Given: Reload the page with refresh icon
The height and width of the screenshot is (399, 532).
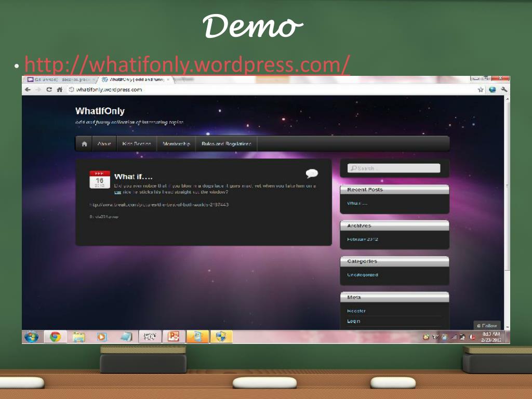Looking at the screenshot, I should click(49, 89).
